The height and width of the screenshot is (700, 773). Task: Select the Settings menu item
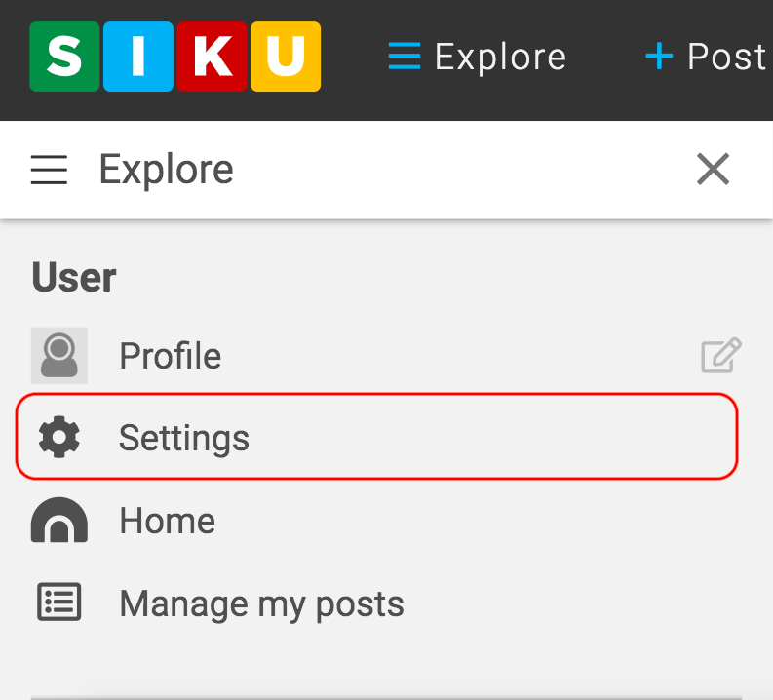pos(183,438)
